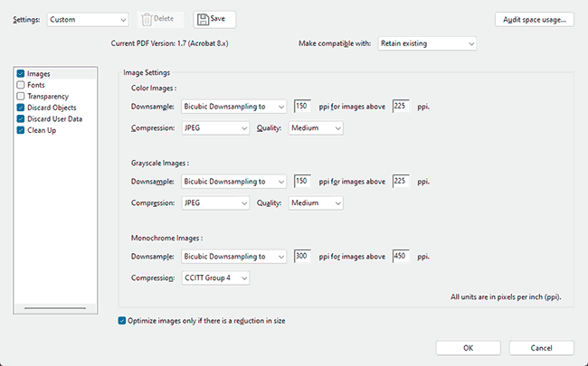Confirm with the OK button
Viewport: 588px width, 366px height.
click(468, 348)
